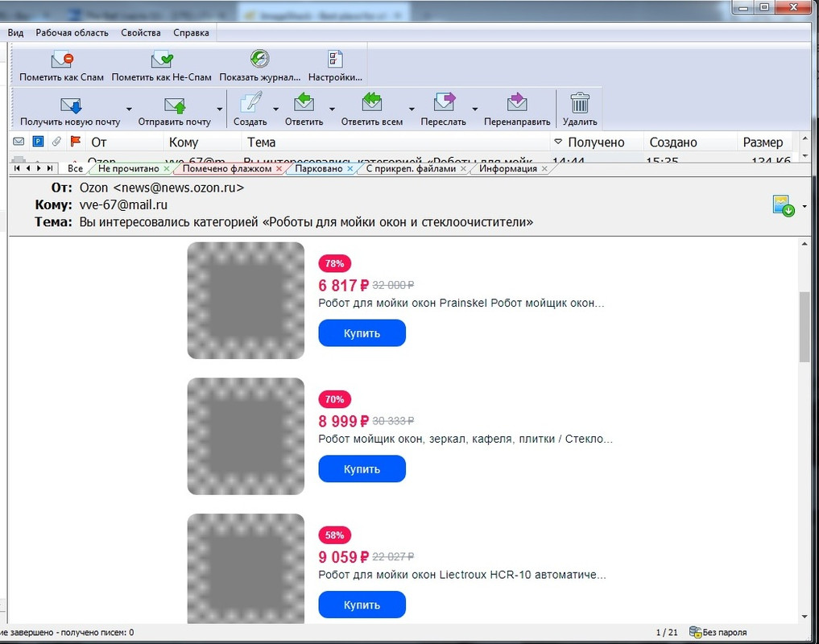
Task: Close the Помечено флажком tab
Action: coord(279,169)
